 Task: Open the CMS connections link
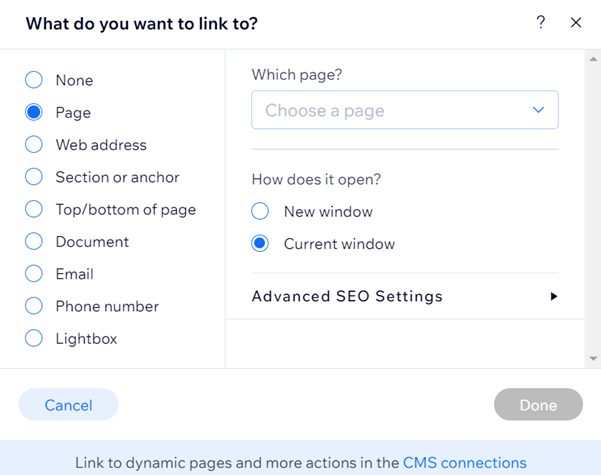point(465,463)
